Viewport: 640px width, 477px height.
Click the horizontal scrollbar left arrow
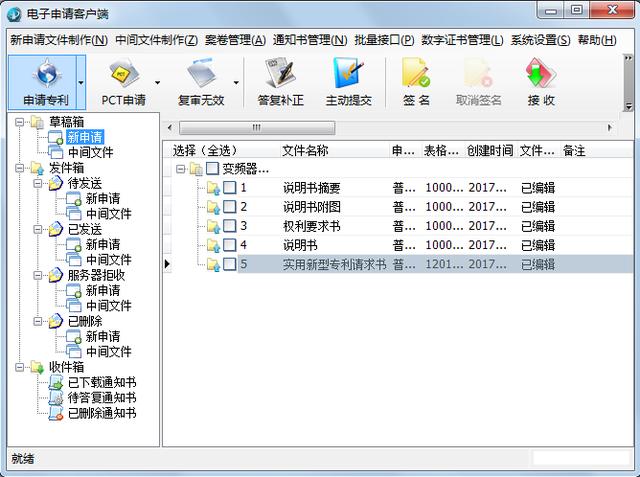click(x=170, y=128)
